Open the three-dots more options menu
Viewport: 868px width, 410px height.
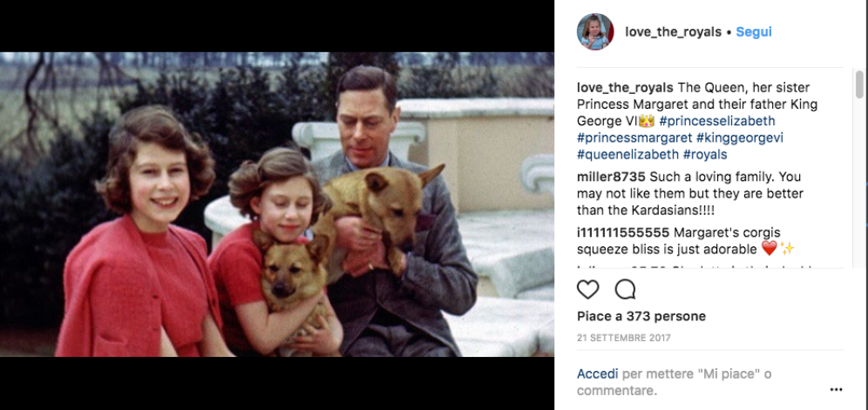(x=836, y=389)
